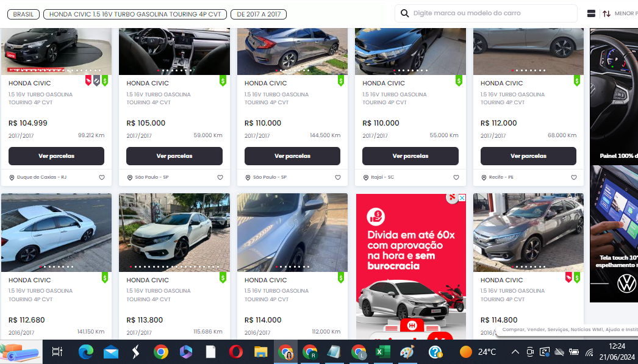Open Opera browser from the taskbar

pos(236,352)
